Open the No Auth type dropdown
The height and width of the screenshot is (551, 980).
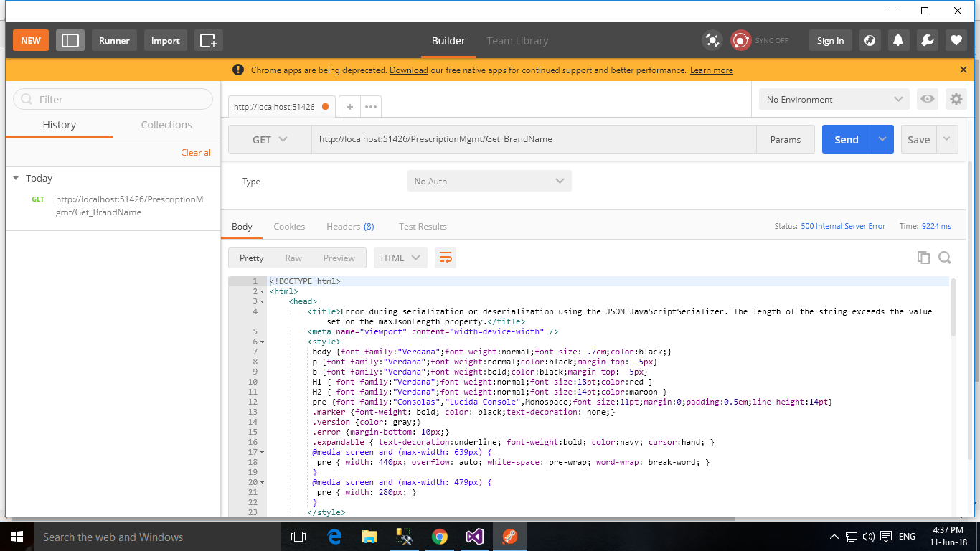click(489, 182)
